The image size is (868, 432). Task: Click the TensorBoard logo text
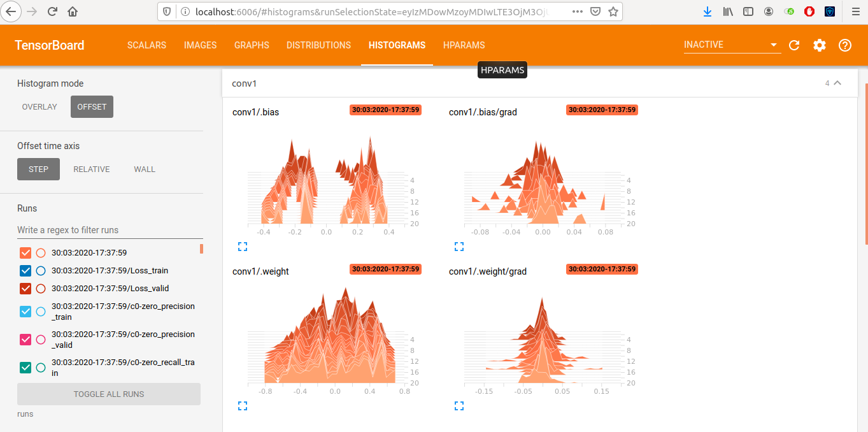[x=50, y=45]
